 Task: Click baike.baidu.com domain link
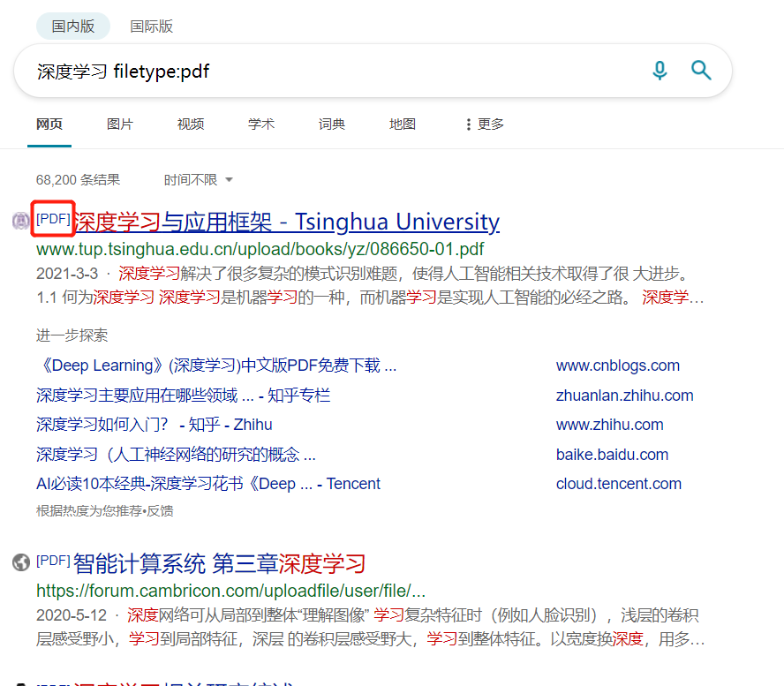(612, 455)
